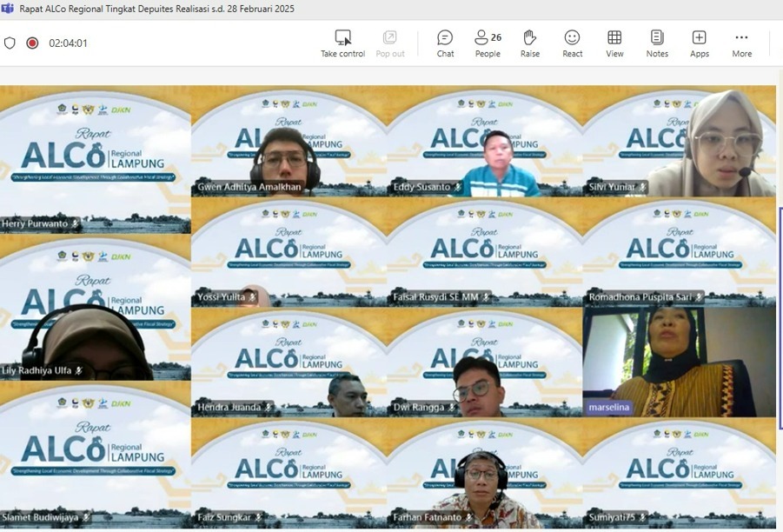Click the shield privacy icon
The width and height of the screenshot is (783, 532).
point(10,43)
